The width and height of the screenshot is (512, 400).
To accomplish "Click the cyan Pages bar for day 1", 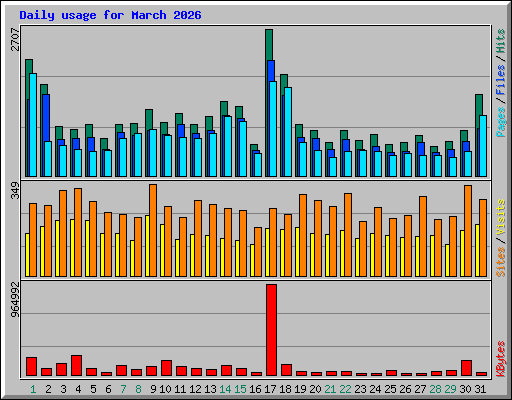I will point(33,125).
